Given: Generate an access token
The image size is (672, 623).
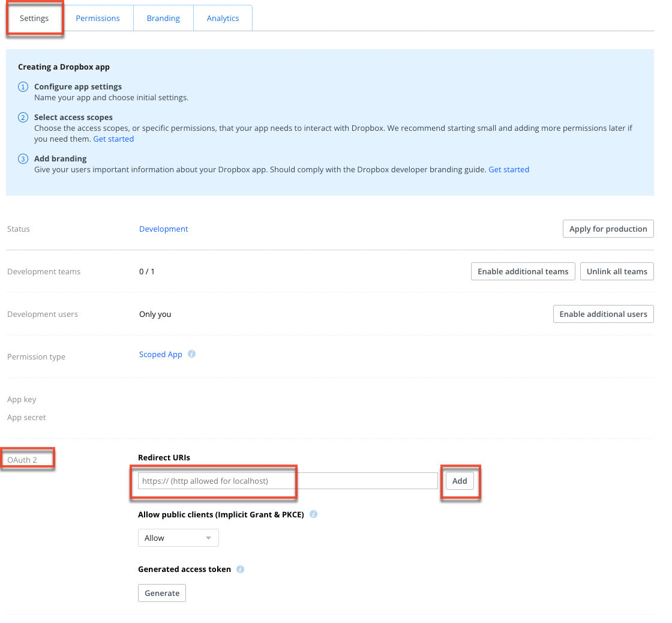Looking at the screenshot, I should 162,593.
